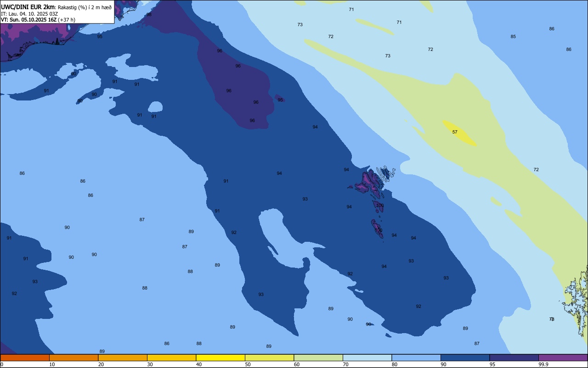Click the purple legend segment above 99.9
588x368 pixels.
coord(563,357)
